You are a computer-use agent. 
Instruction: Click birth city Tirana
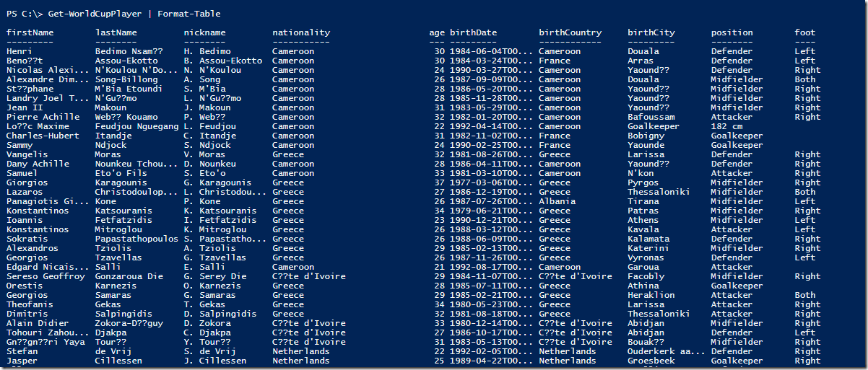click(643, 201)
